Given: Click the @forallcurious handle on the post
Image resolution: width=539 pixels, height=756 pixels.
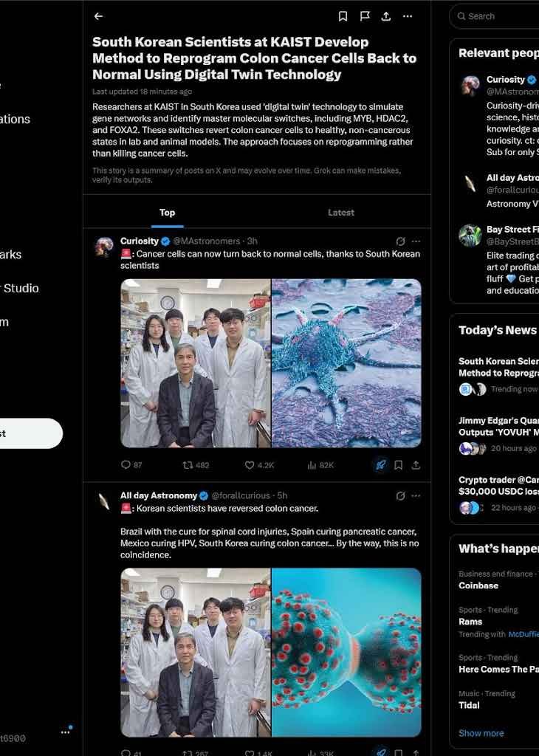Looking at the screenshot, I should point(241,495).
